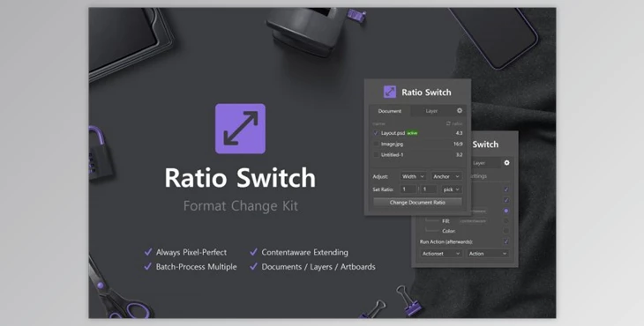Toggle the second settings checkbox in the back panel
This screenshot has width=644, height=326.
(x=506, y=201)
